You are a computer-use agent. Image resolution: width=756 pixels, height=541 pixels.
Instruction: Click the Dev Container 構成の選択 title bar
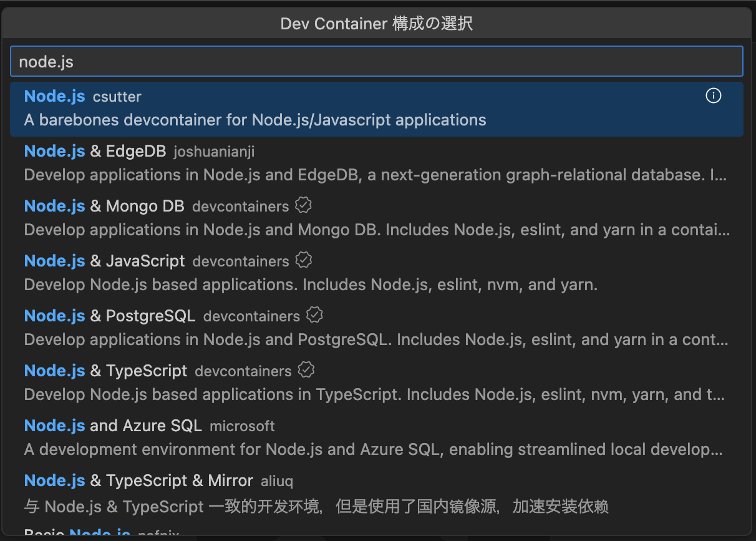[x=376, y=24]
